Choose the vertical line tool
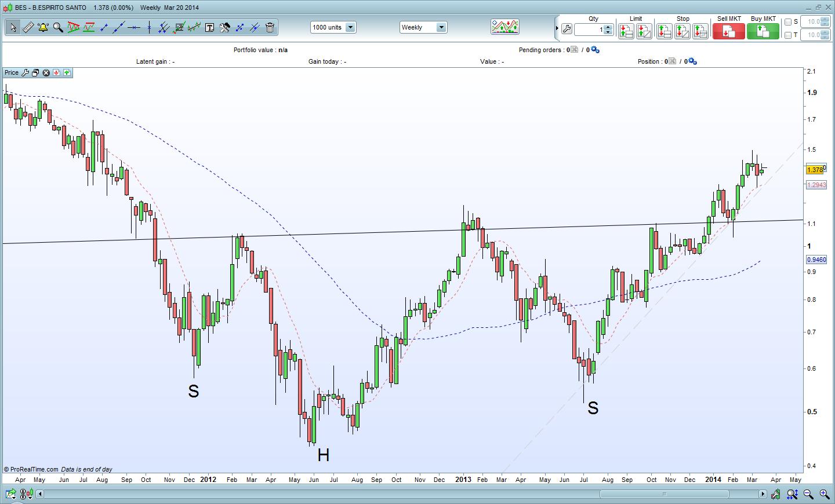This screenshot has height=504, width=835. (149, 27)
